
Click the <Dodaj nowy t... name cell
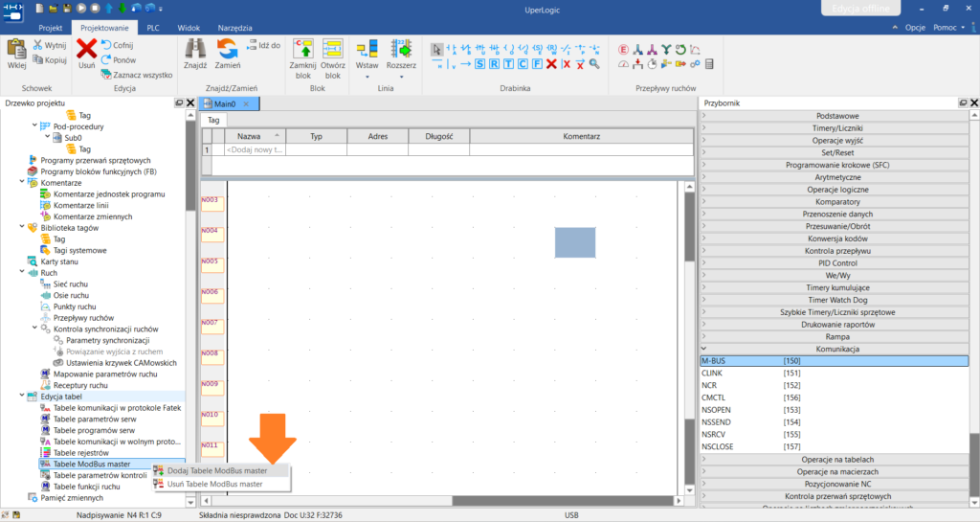tap(255, 149)
